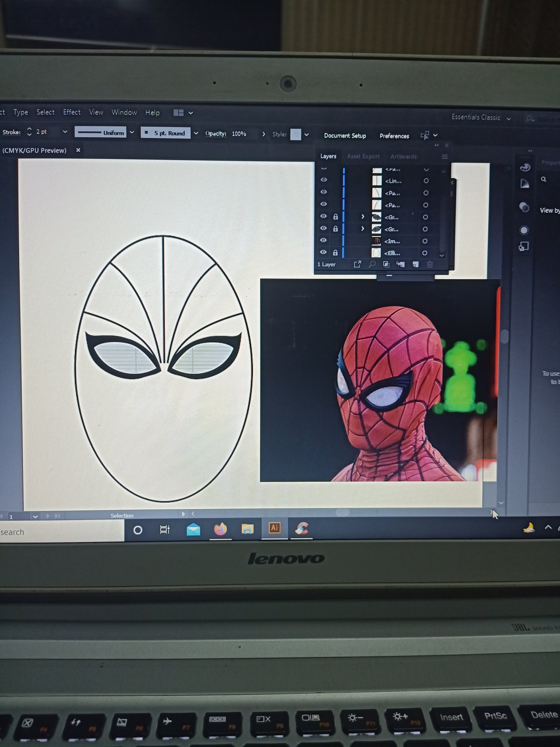Click the target circle of <Im...> item
The image size is (560, 747).
coord(425,241)
